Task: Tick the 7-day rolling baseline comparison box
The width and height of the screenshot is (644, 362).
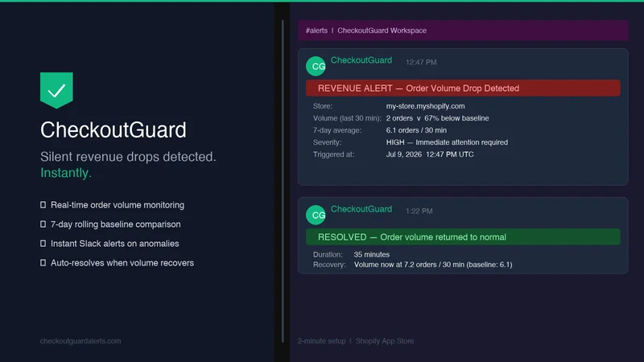Action: (x=43, y=224)
